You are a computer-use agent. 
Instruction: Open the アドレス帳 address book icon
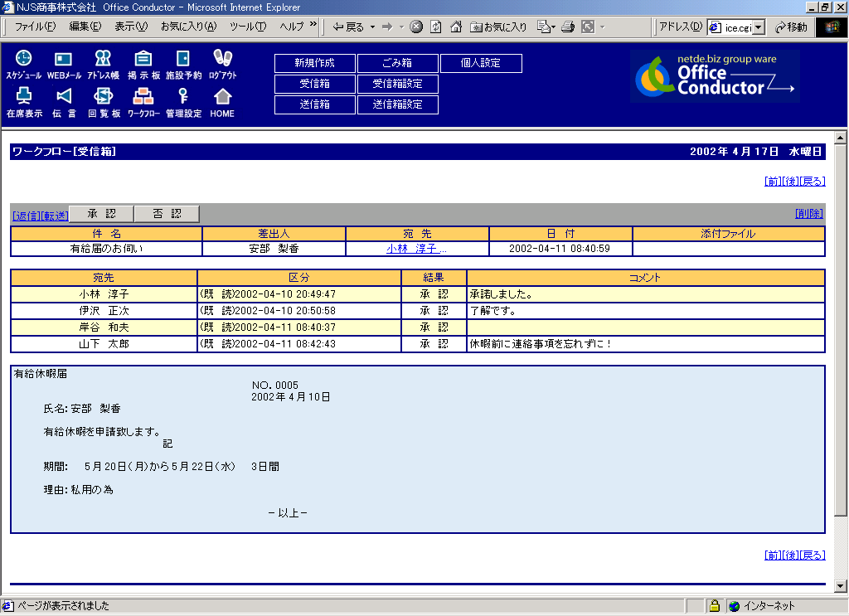[x=103, y=65]
